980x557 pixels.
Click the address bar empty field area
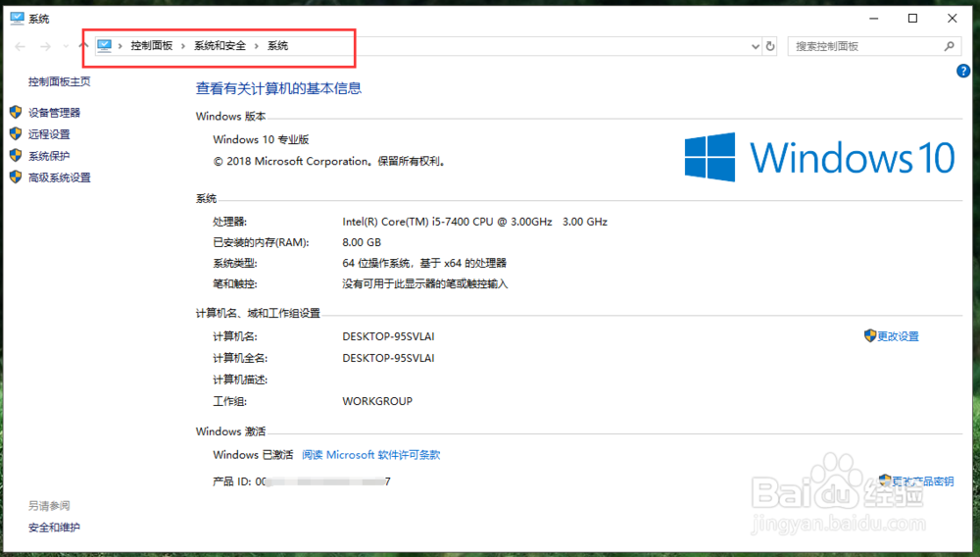coord(518,46)
